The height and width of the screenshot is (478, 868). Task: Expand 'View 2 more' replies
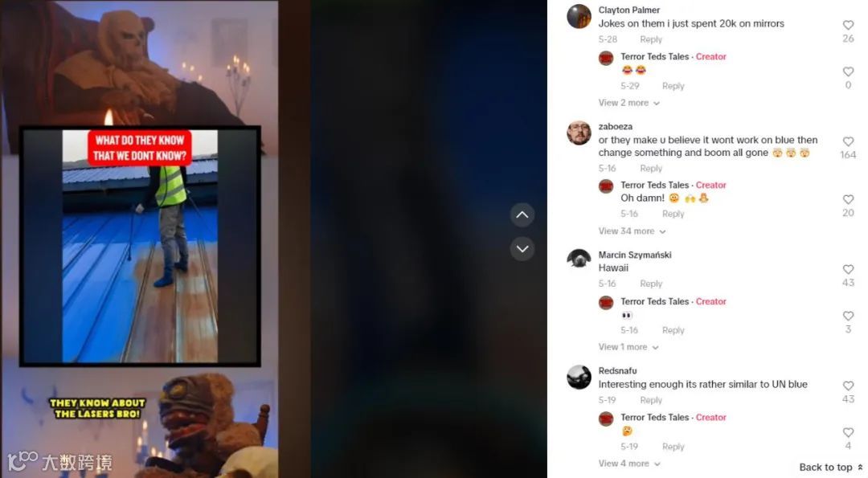point(628,103)
